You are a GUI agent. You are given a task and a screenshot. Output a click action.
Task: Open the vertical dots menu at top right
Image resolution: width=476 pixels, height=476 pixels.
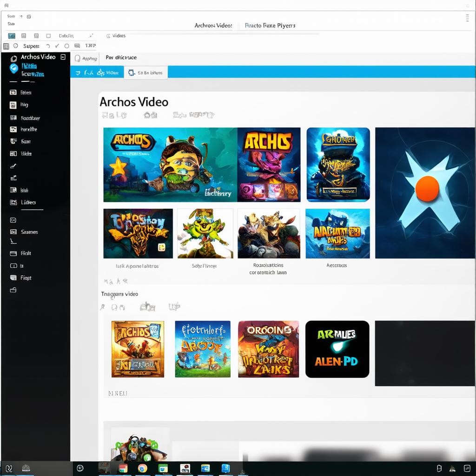pos(467,18)
